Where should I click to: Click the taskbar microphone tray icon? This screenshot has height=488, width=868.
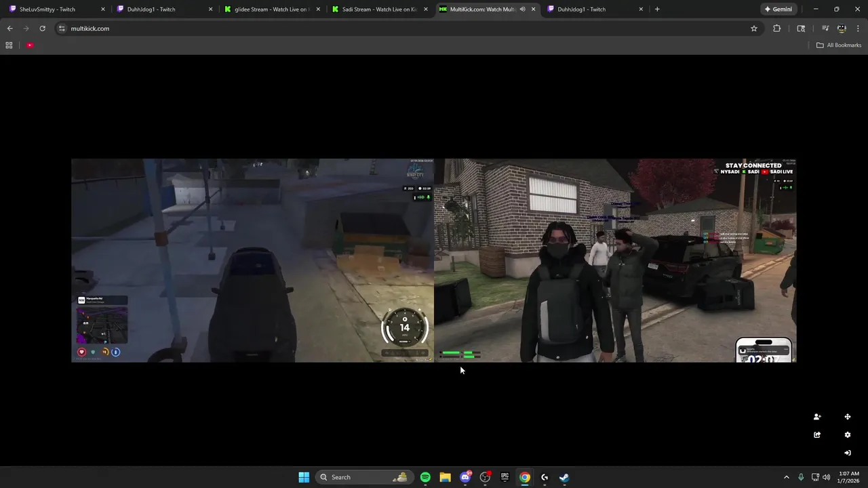pyautogui.click(x=801, y=477)
